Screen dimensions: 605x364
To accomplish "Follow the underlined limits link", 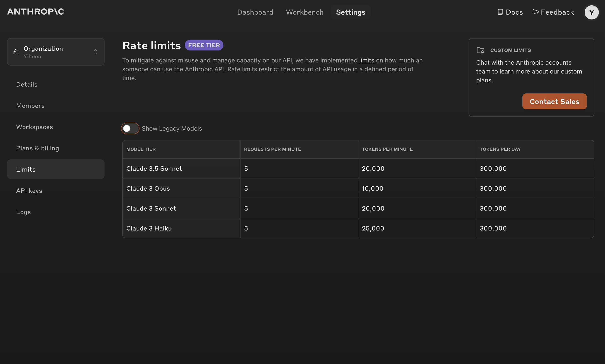I will [x=366, y=60].
